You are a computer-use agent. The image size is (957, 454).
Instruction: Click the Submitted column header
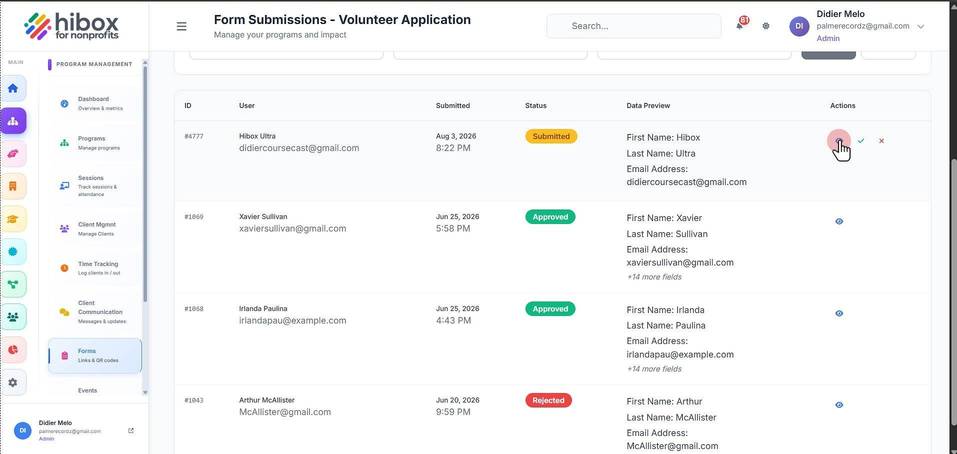[453, 106]
